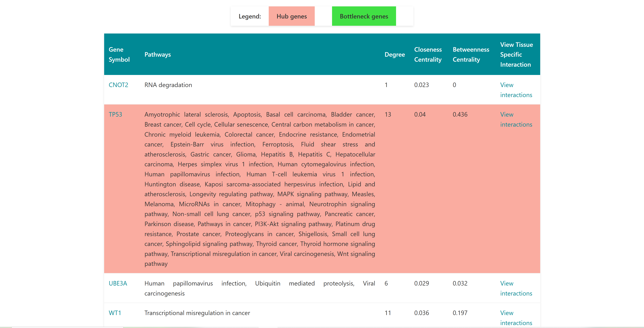The image size is (644, 328).
Task: Click the Betweenness Centrality column header
Action: (470, 54)
